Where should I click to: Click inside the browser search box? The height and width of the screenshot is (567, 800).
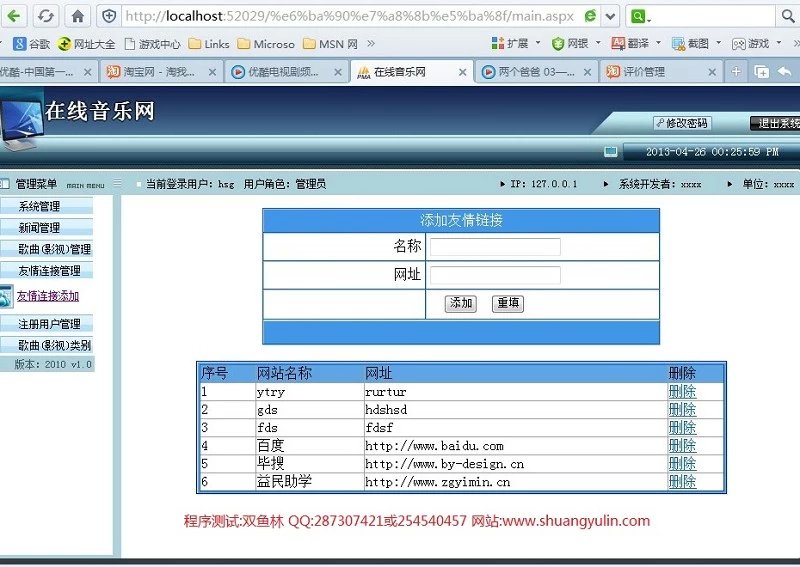click(714, 16)
